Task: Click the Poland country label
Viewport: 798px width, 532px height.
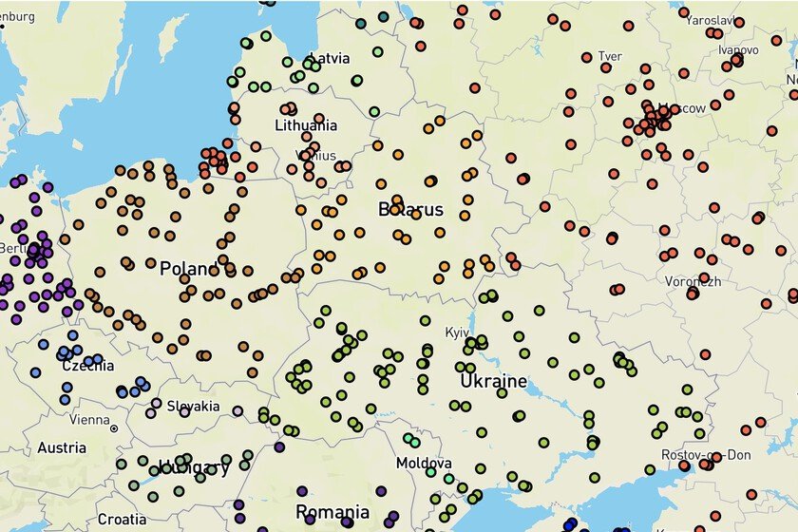Action: 189,269
